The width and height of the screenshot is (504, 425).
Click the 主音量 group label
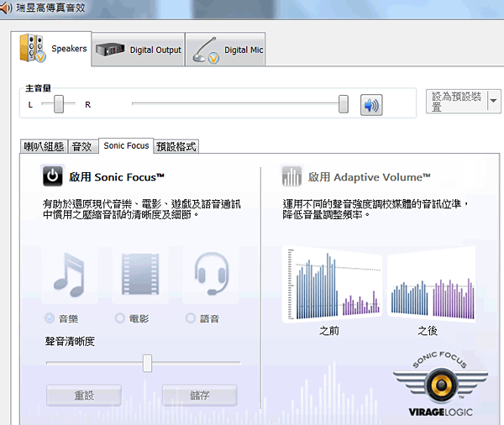(39, 87)
